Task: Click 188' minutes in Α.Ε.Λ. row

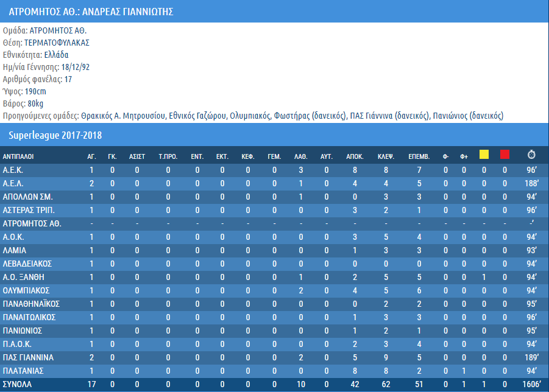Action: (531, 184)
